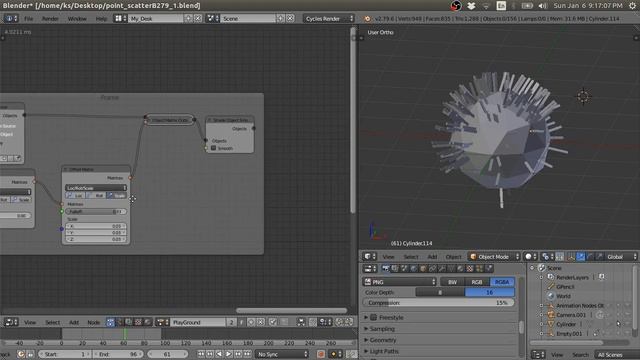Open the node editor Node menu
The height and width of the screenshot is (360, 640).
(93, 322)
